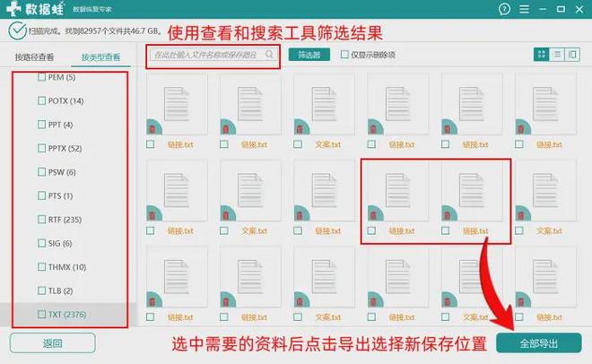Switch to list view icon
The height and width of the screenshot is (364, 592).
click(x=557, y=55)
